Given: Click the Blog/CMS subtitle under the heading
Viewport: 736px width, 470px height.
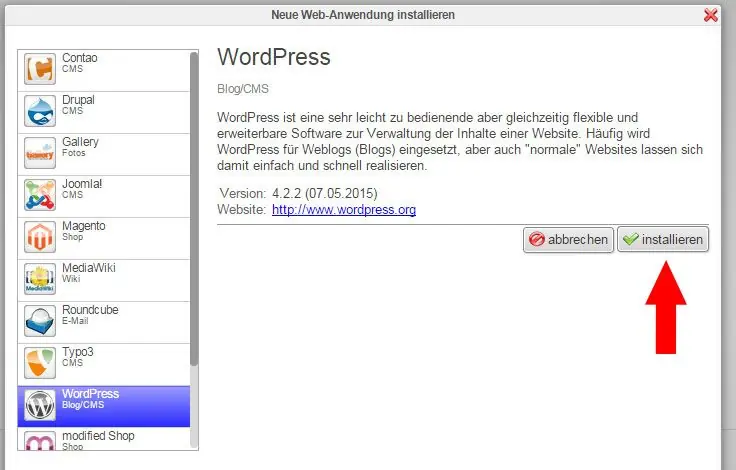Looking at the screenshot, I should (243, 89).
